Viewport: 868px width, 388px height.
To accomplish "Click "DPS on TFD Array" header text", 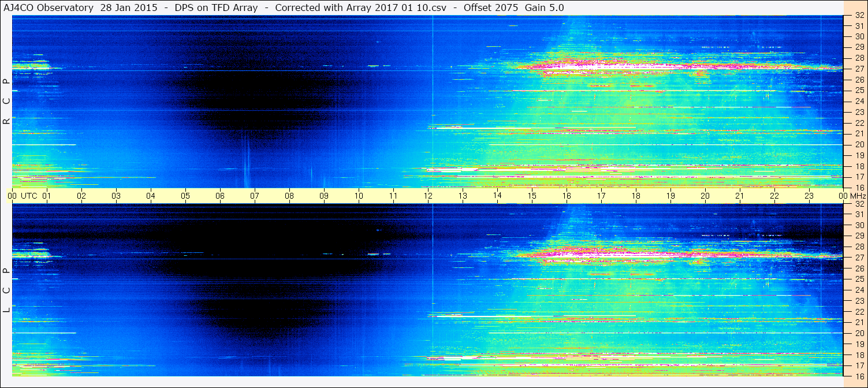I will (216, 8).
